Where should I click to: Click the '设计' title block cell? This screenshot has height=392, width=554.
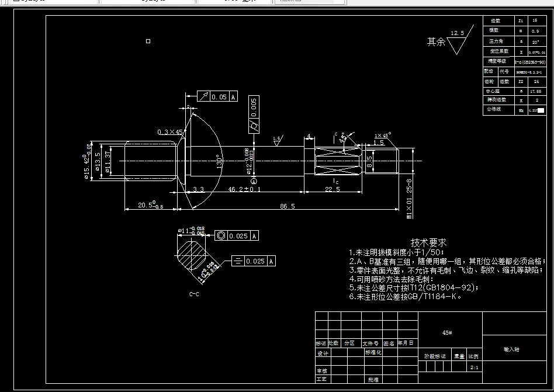pyautogui.click(x=323, y=353)
